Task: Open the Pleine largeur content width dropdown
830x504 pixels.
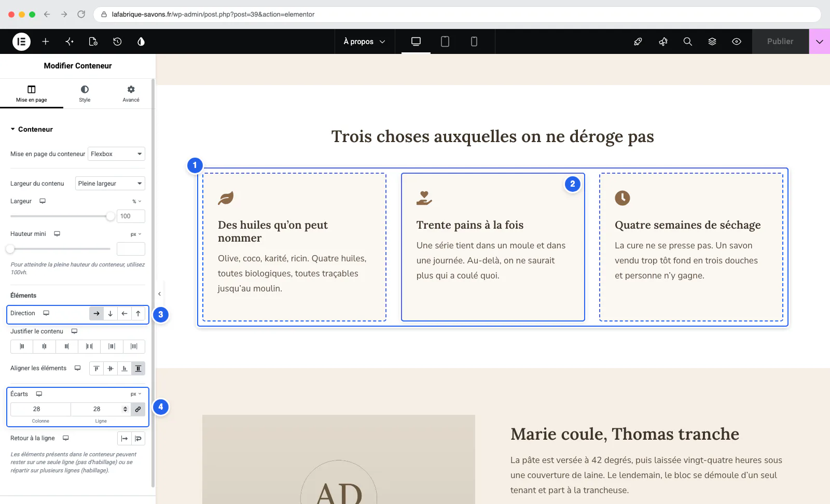Action: pos(110,184)
